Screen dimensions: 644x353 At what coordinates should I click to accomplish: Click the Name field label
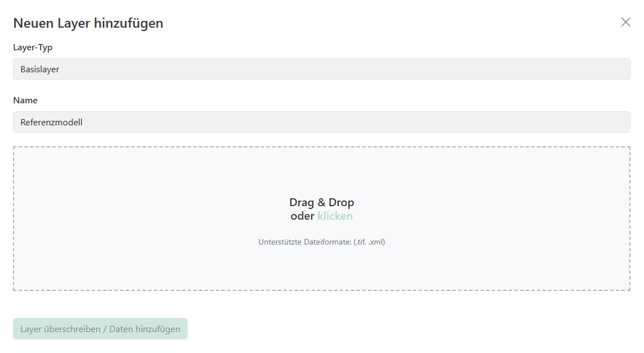coord(25,101)
